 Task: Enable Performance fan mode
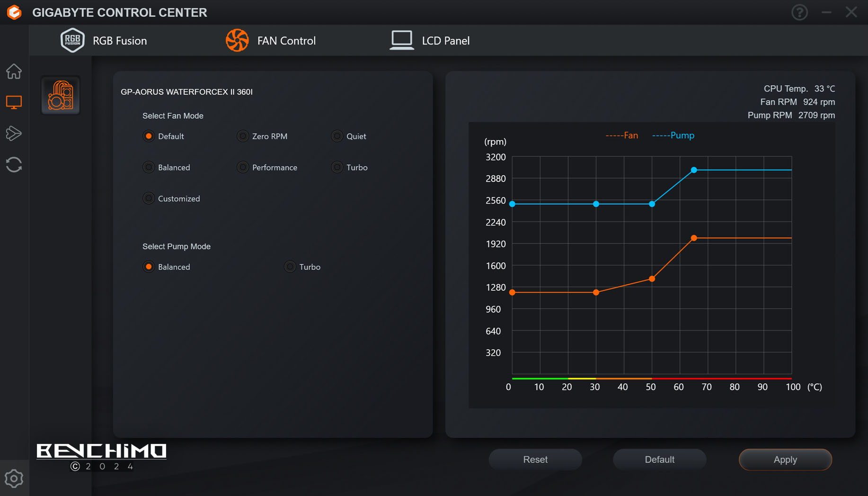243,168
